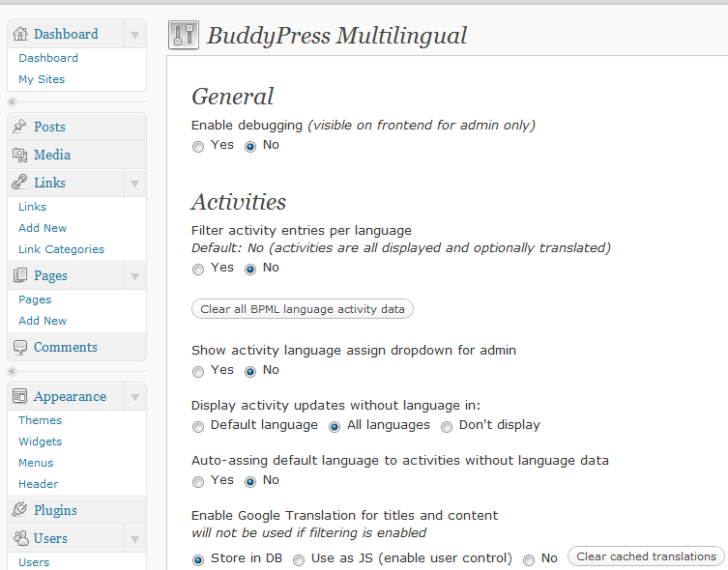This screenshot has width=728, height=570.
Task: Open the Appearance menu
Action: tap(70, 396)
